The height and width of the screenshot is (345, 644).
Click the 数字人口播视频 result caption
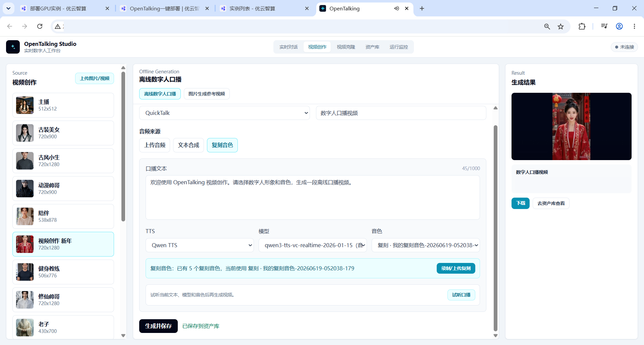tap(532, 172)
